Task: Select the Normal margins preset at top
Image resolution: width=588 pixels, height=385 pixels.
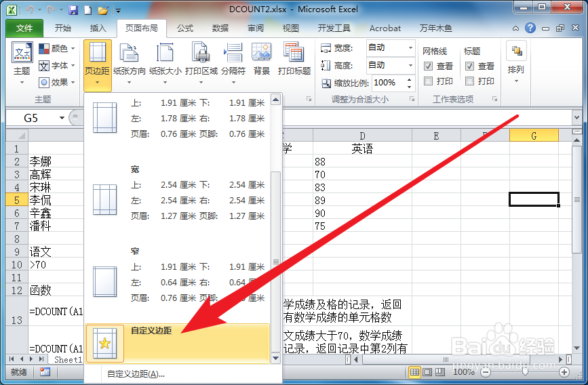Action: click(178, 118)
